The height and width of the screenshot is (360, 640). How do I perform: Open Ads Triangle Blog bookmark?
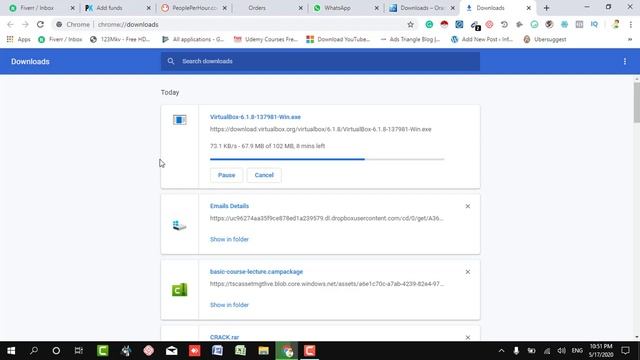point(410,39)
